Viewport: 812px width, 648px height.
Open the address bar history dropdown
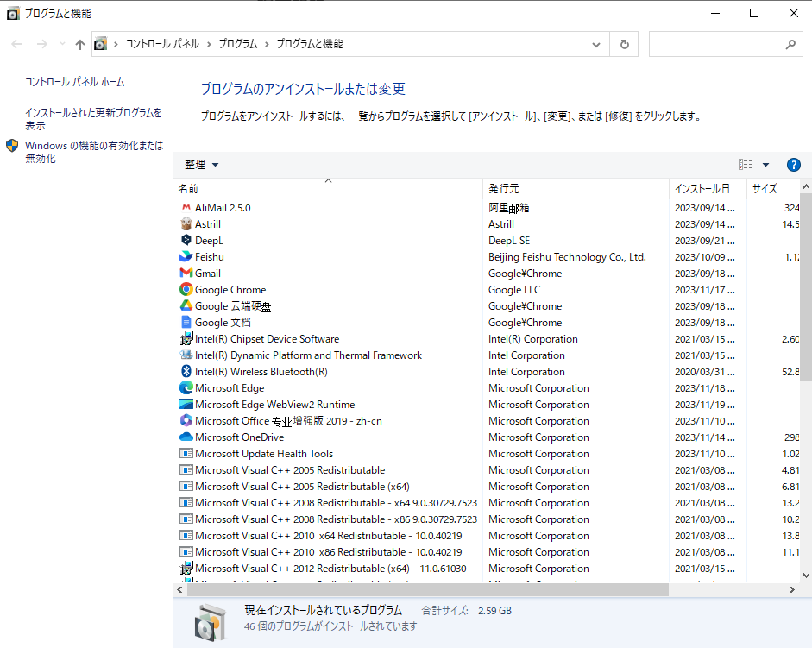[596, 45]
